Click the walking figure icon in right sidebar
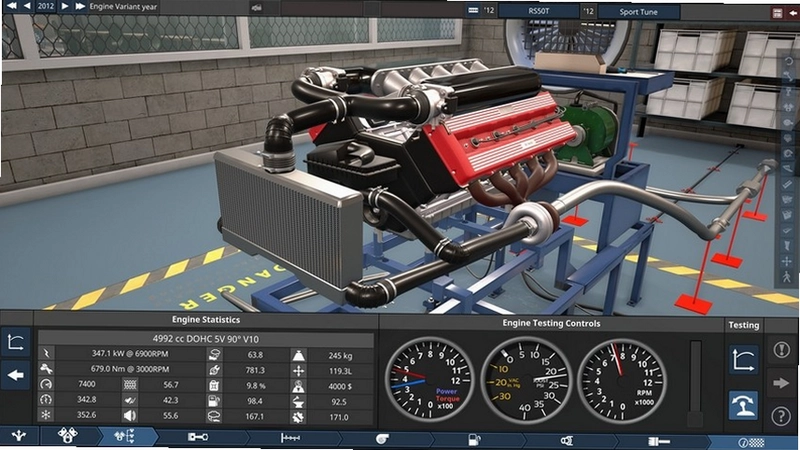The height and width of the screenshot is (450, 800). (x=787, y=277)
